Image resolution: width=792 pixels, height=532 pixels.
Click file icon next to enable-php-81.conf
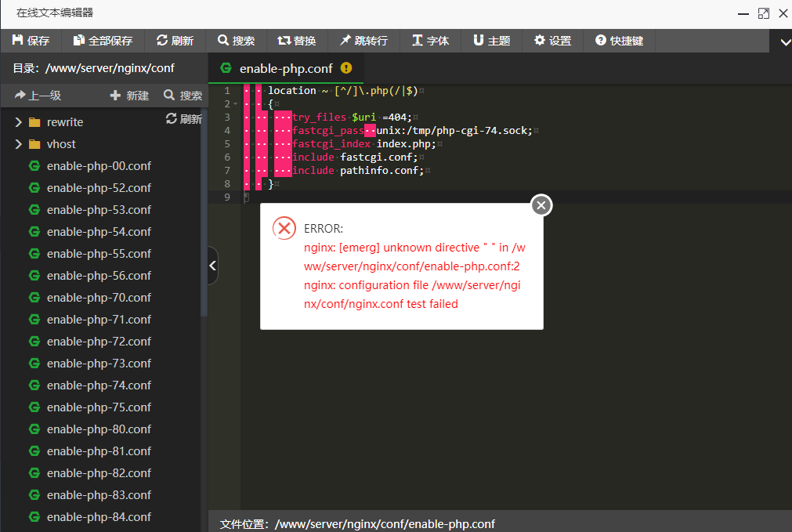coord(34,451)
